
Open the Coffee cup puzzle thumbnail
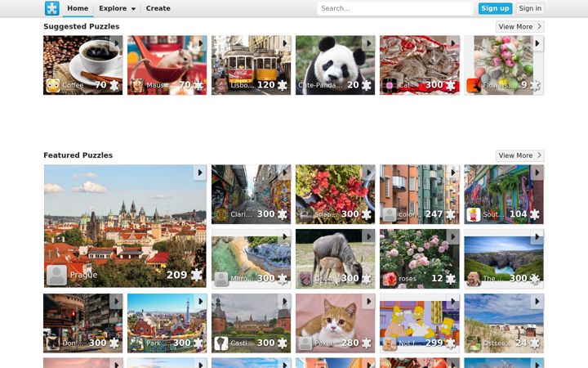pos(82,65)
